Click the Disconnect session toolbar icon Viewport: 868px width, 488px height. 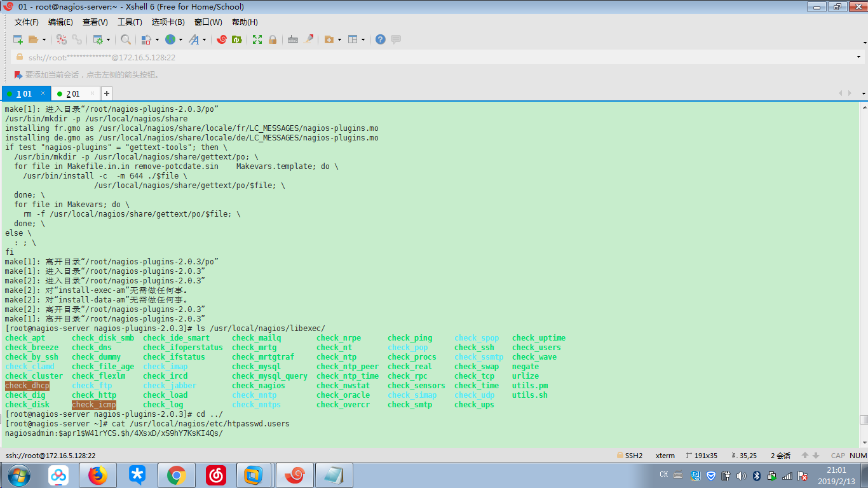click(x=62, y=39)
